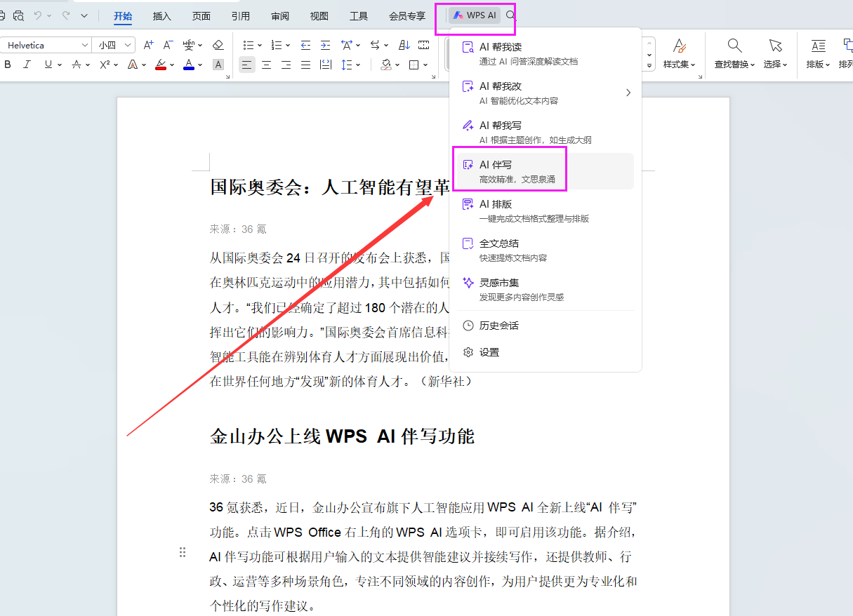Open the 排版 dropdown
This screenshot has height=616, width=853.
818,53
